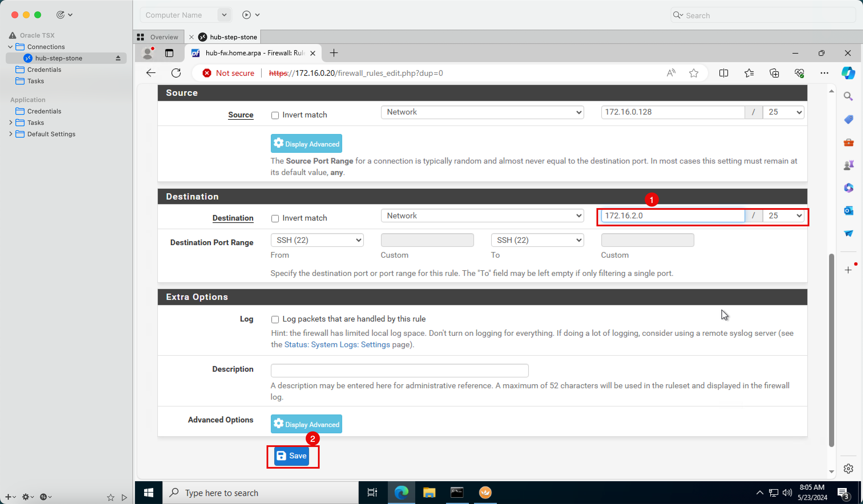Screen dimensions: 863x504
Task: Open the From SSH (22) port dropdown
Action: point(317,240)
